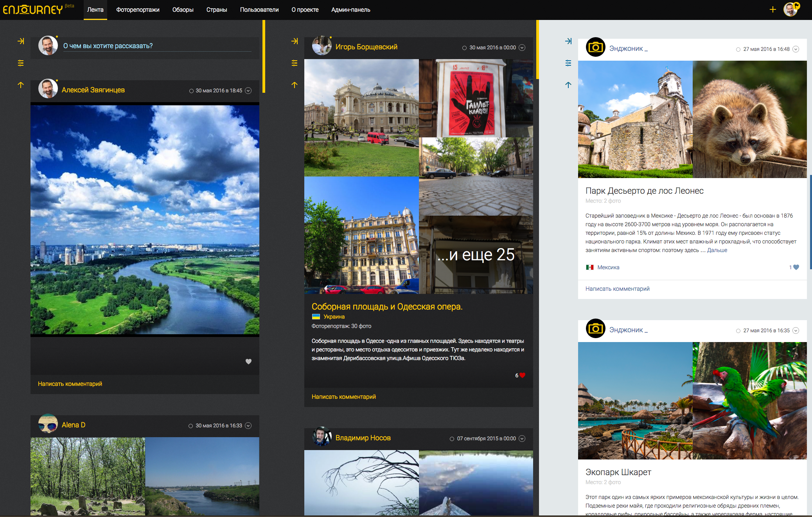This screenshot has width=812, height=517.
Task: Expand options for Владимир Носов's post
Action: [x=522, y=439]
